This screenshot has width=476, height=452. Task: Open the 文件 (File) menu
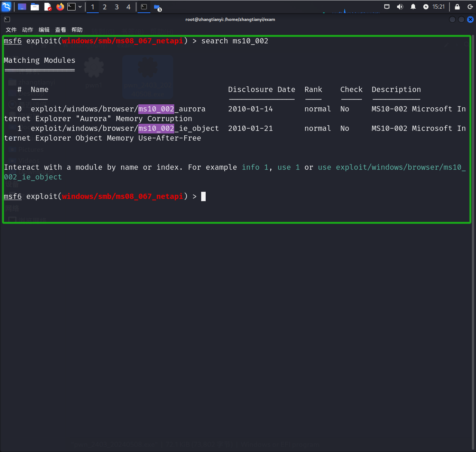[x=11, y=30]
